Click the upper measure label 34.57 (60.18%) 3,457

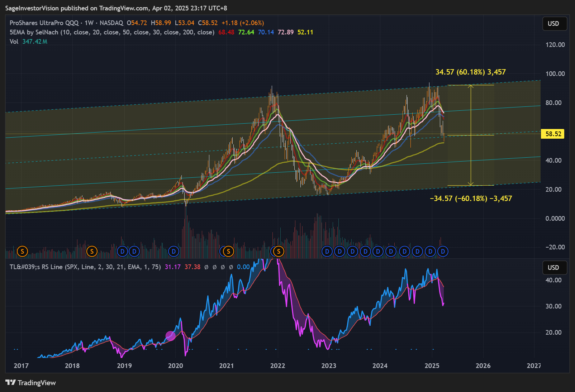(471, 72)
